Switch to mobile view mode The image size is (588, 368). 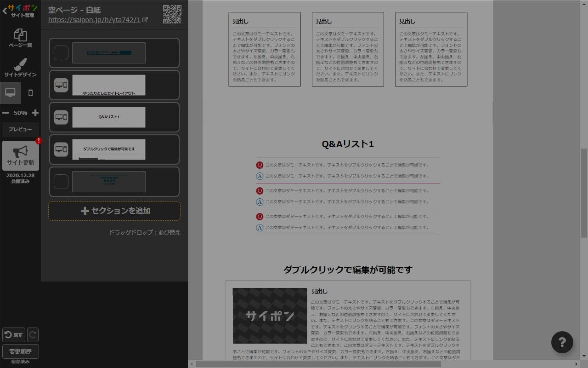tap(31, 93)
